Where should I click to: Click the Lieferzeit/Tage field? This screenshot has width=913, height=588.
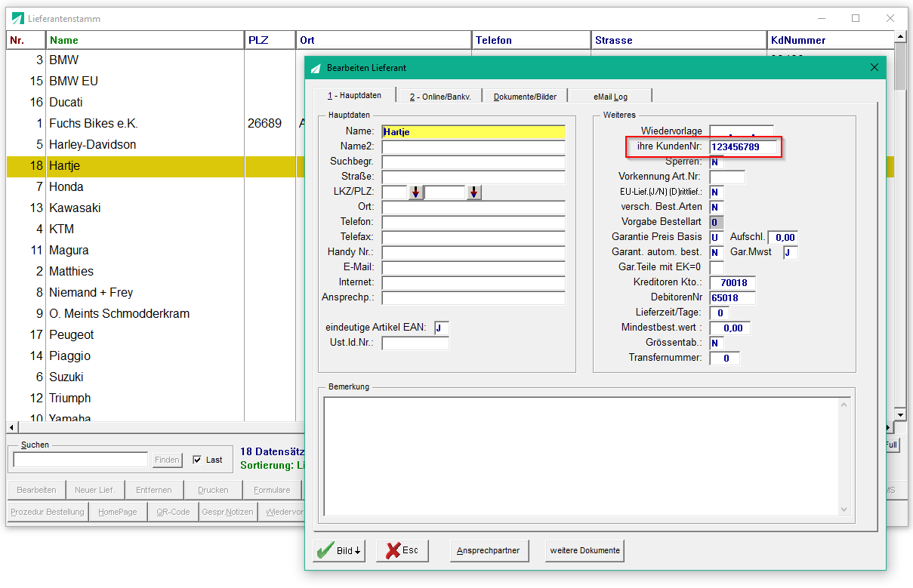click(x=720, y=312)
